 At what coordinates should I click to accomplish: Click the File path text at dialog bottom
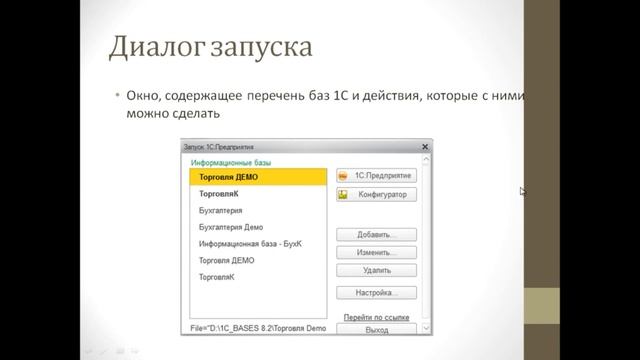click(x=258, y=328)
